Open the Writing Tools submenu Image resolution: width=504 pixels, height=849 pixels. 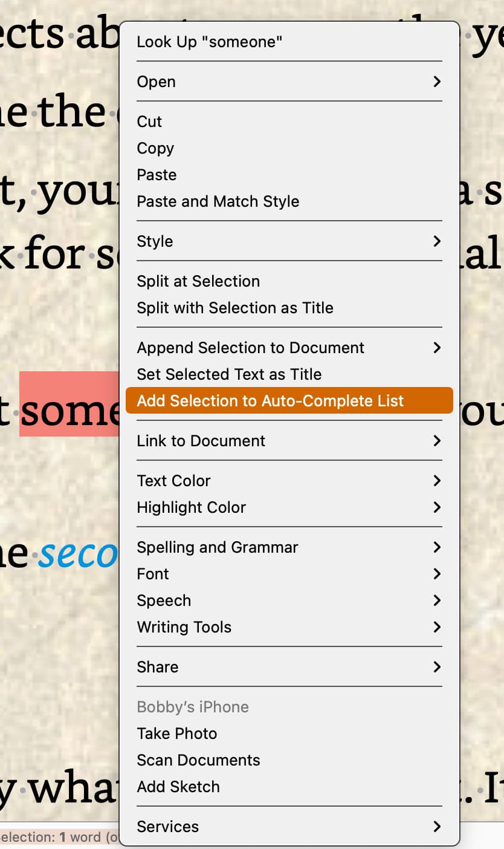[289, 627]
